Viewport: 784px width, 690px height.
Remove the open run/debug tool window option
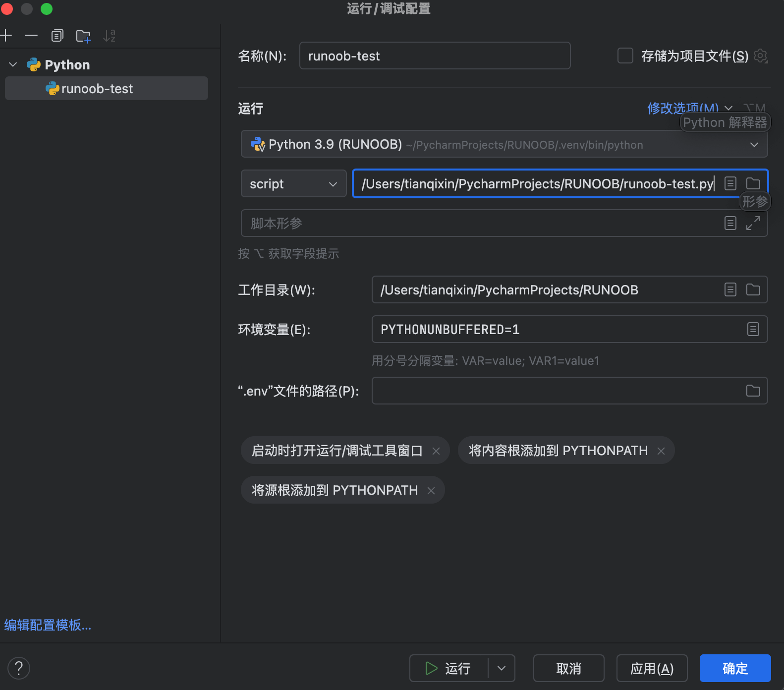436,451
